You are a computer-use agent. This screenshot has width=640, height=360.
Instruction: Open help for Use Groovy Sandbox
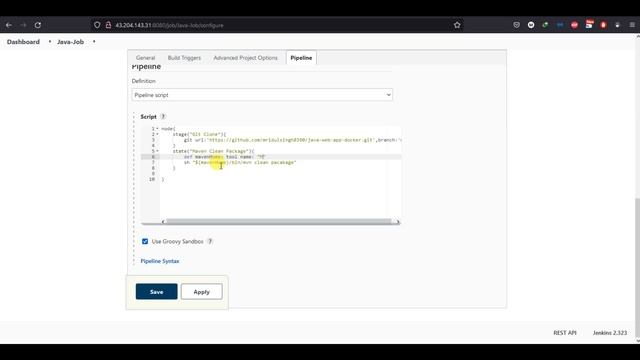click(210, 241)
